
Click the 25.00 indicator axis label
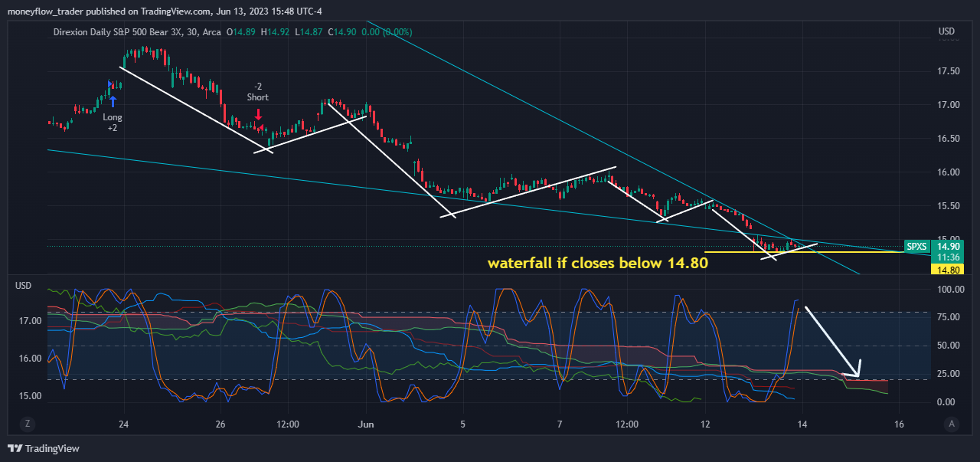click(x=949, y=374)
